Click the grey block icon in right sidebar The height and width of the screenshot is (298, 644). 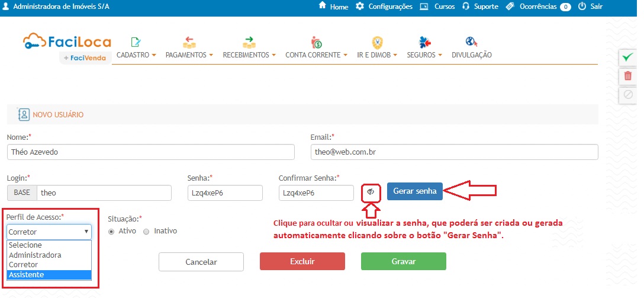[627, 94]
